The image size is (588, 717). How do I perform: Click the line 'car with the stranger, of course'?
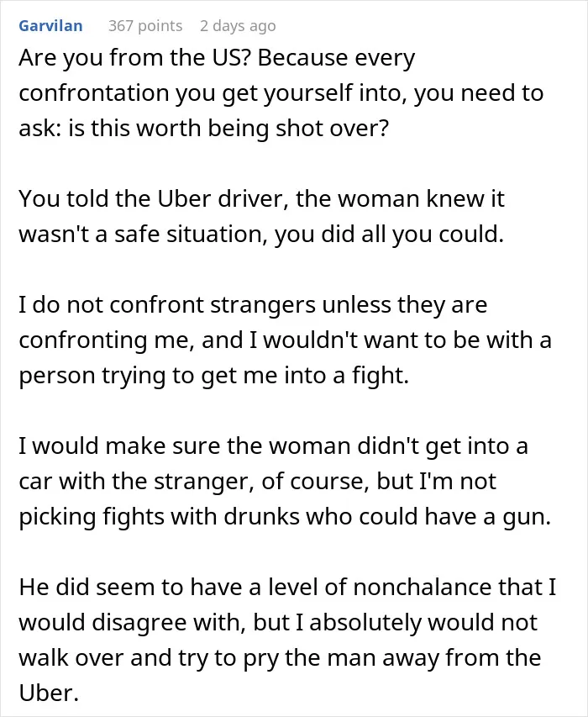257,482
